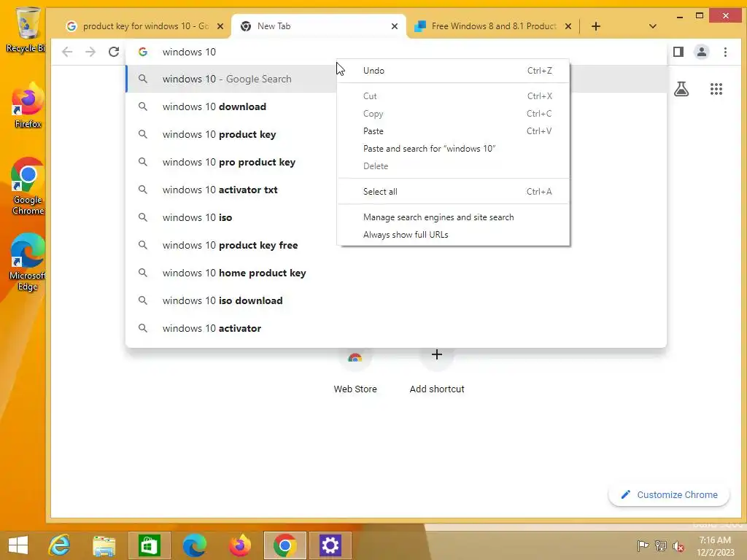The image size is (747, 560).
Task: Select suggestion 'windows 10 home product key'
Action: pos(395,273)
